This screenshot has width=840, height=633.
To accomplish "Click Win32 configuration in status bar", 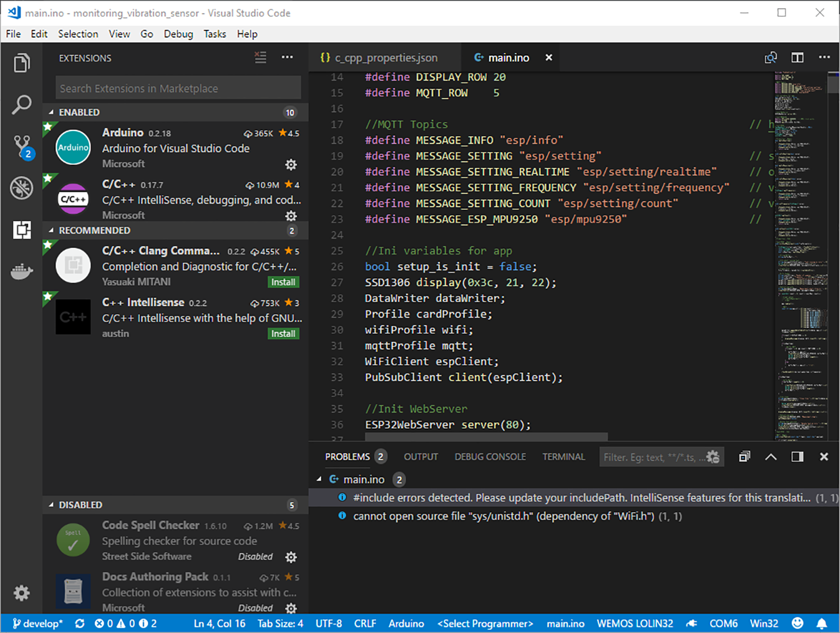I will (x=764, y=623).
